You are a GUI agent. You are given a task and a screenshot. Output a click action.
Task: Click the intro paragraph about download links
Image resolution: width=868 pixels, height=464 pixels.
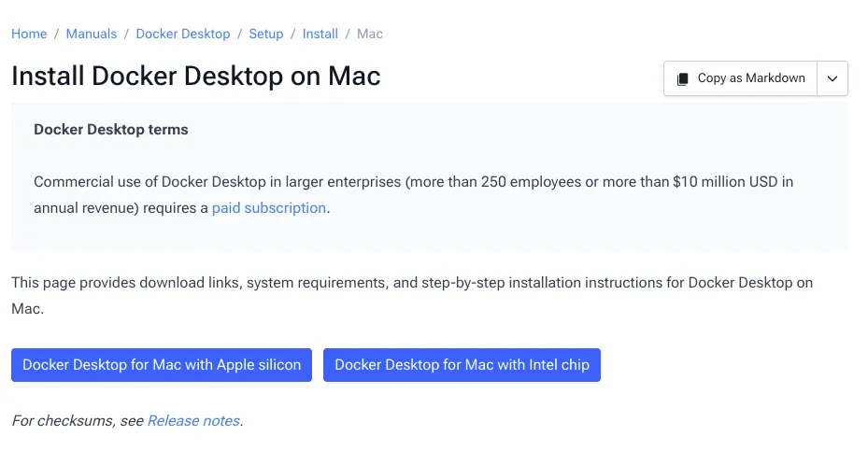click(411, 283)
